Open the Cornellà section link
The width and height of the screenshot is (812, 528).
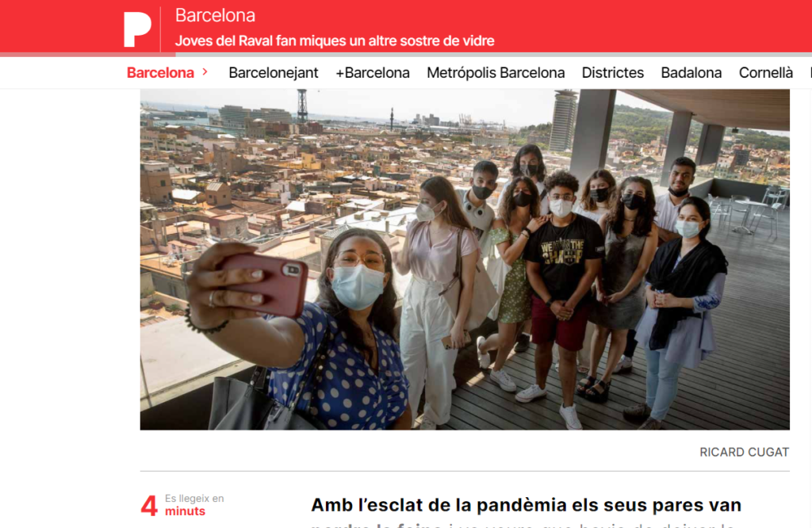(x=765, y=72)
